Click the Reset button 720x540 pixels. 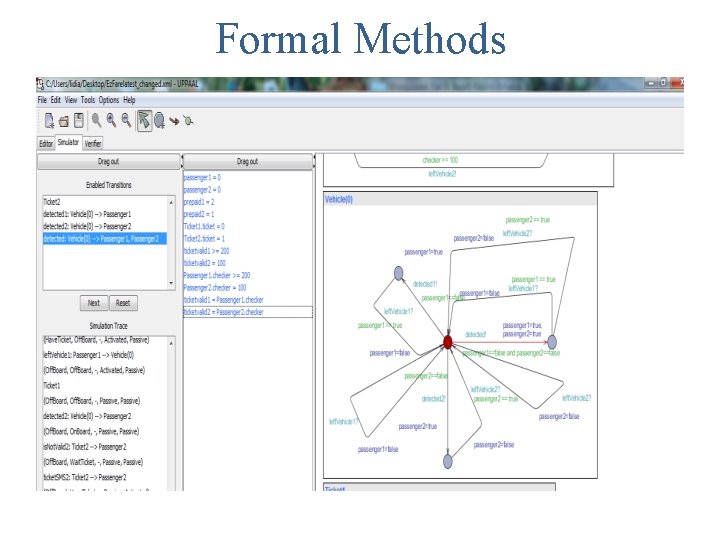pyautogui.click(x=123, y=303)
